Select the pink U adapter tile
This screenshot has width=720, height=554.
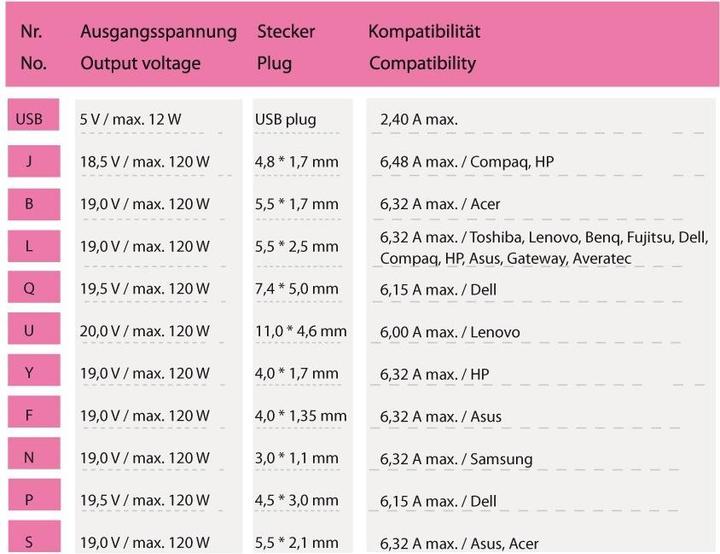tap(29, 331)
